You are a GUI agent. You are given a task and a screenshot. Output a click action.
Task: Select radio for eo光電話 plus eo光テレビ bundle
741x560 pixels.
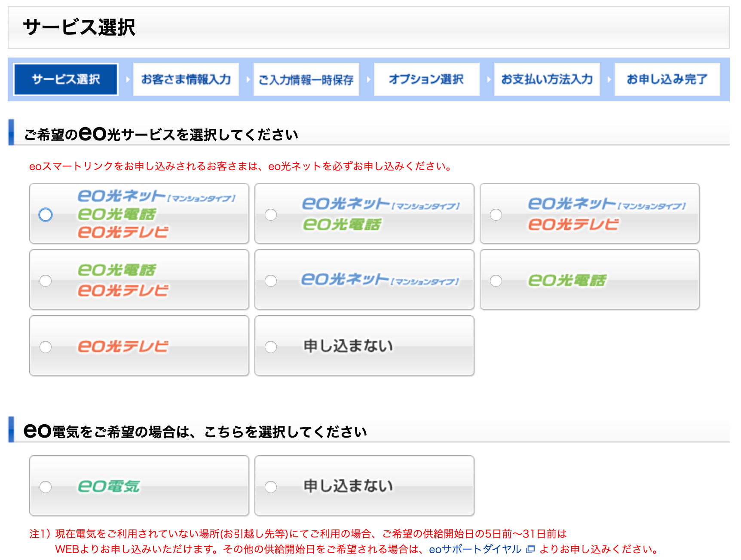pyautogui.click(x=46, y=280)
